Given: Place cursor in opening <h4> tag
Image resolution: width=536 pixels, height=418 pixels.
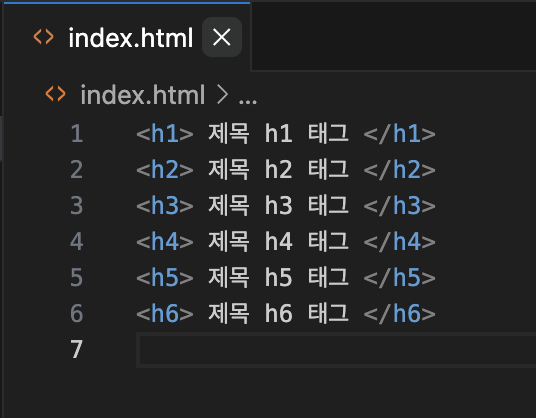Looking at the screenshot, I should click(x=165, y=241).
